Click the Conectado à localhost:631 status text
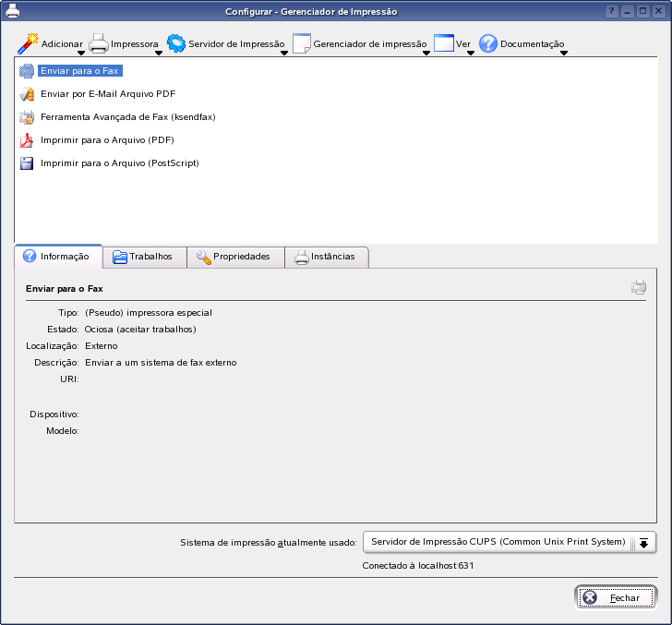This screenshot has width=672, height=625. tap(418, 566)
